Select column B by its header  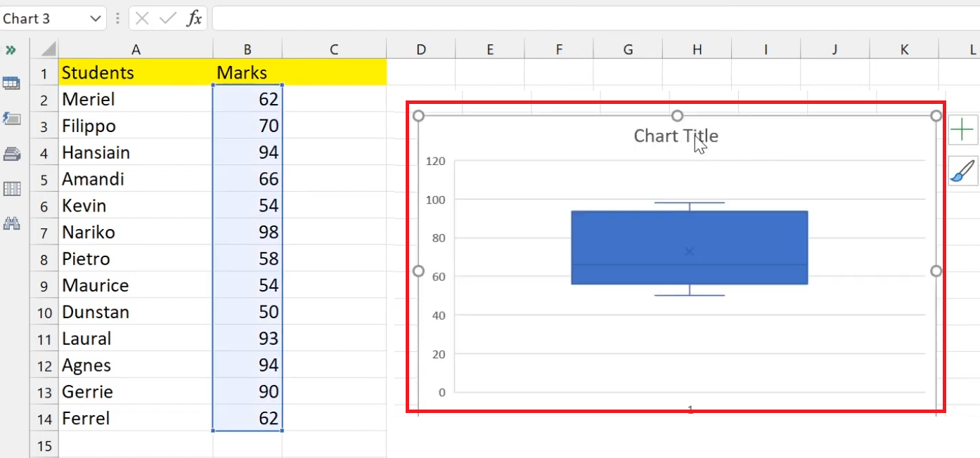(247, 49)
